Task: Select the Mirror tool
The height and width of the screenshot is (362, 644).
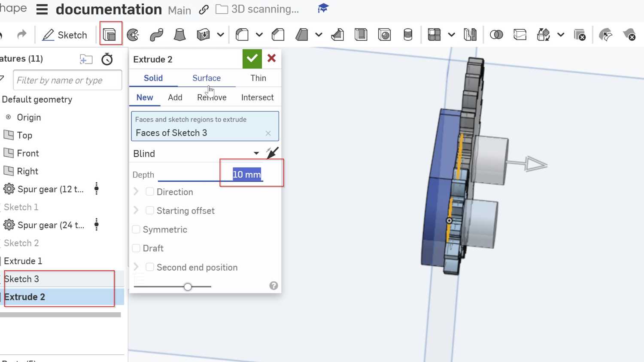Action: [470, 34]
